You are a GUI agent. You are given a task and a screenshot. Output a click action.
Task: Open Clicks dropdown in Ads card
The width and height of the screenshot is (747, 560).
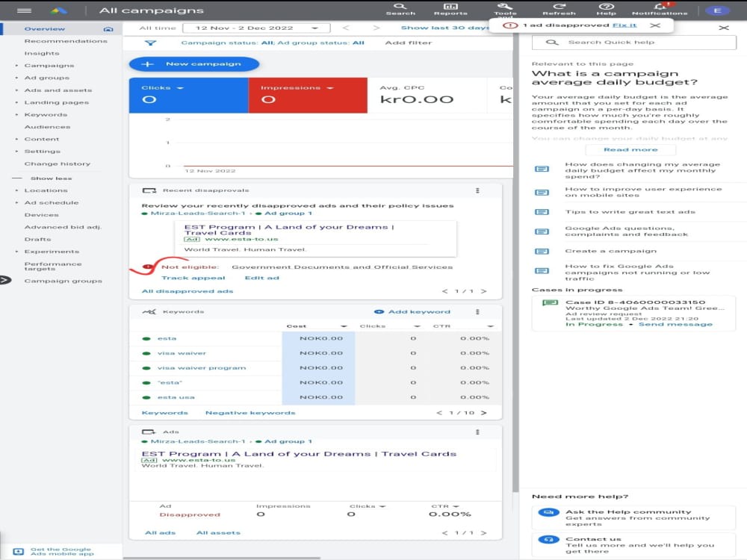tap(382, 507)
